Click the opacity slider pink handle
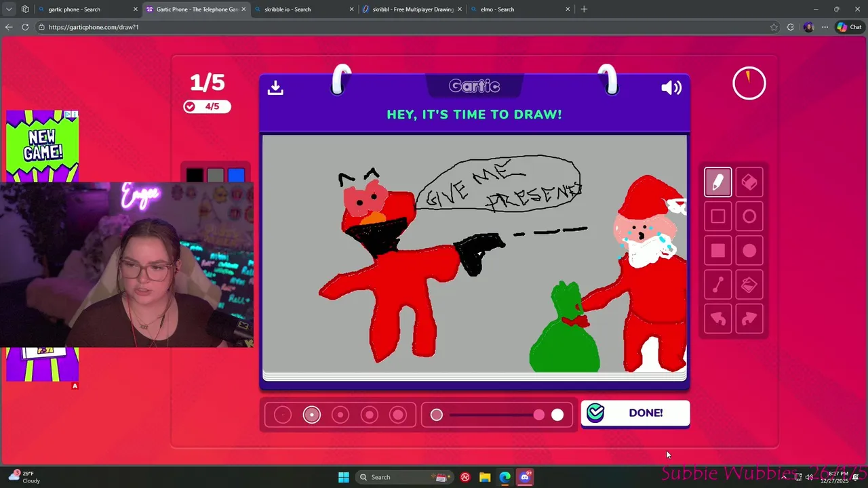The height and width of the screenshot is (488, 868). pos(538,415)
